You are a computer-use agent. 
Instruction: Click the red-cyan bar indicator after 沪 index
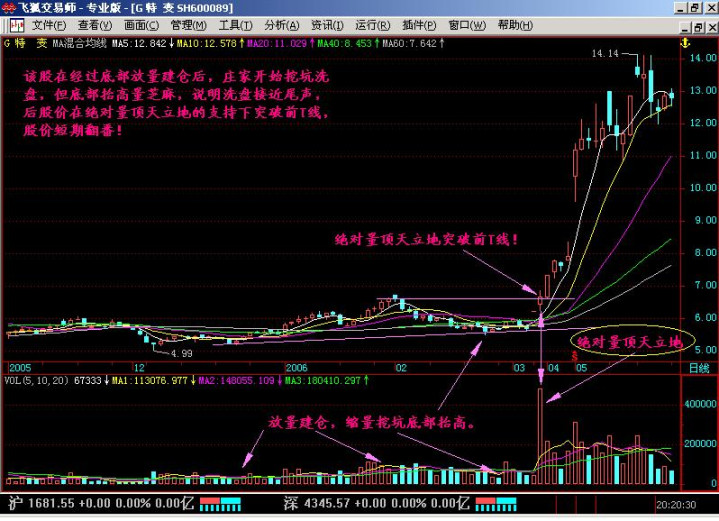click(x=220, y=504)
